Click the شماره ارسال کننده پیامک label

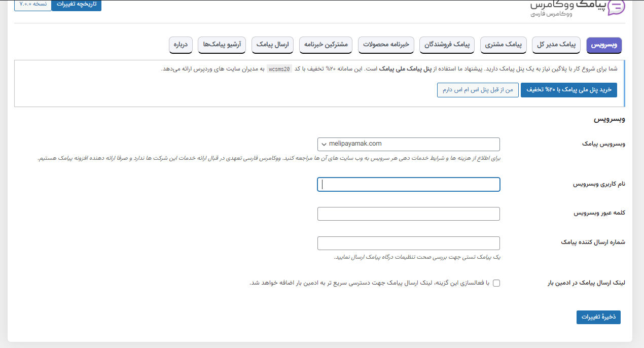click(x=593, y=242)
